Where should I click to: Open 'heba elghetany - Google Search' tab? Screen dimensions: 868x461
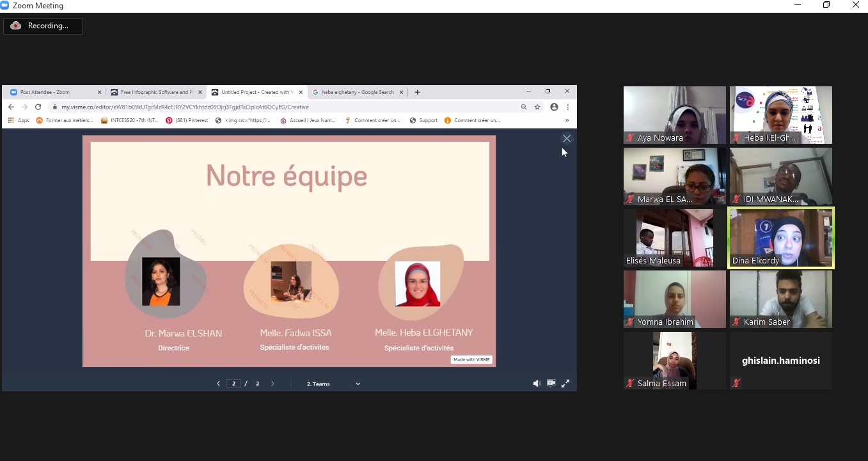357,92
